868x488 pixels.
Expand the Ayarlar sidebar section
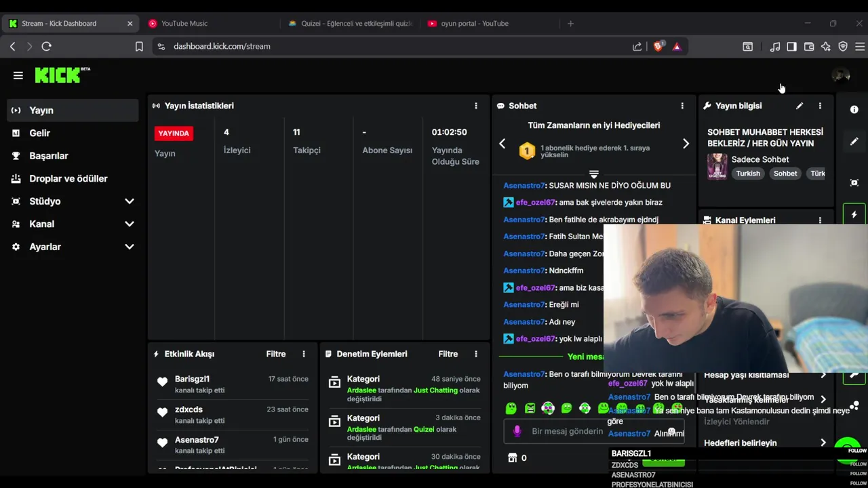coord(130,247)
